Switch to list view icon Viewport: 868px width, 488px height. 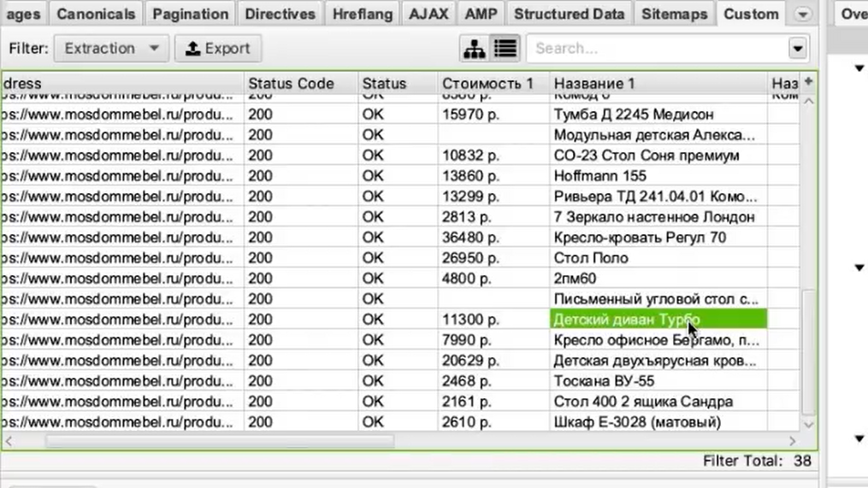click(505, 49)
